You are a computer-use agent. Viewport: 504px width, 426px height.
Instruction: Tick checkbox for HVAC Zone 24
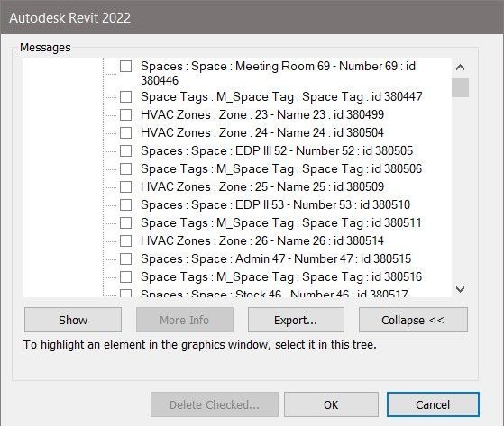point(125,132)
